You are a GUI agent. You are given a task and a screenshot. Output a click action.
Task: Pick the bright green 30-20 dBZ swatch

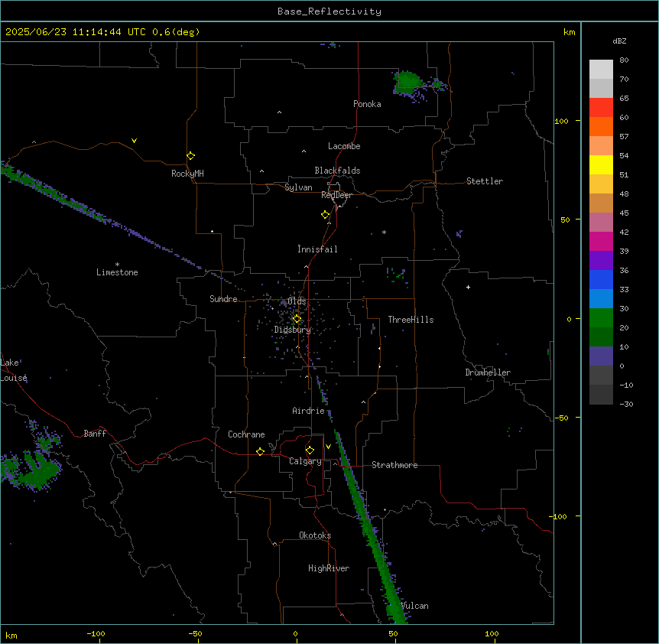(601, 318)
